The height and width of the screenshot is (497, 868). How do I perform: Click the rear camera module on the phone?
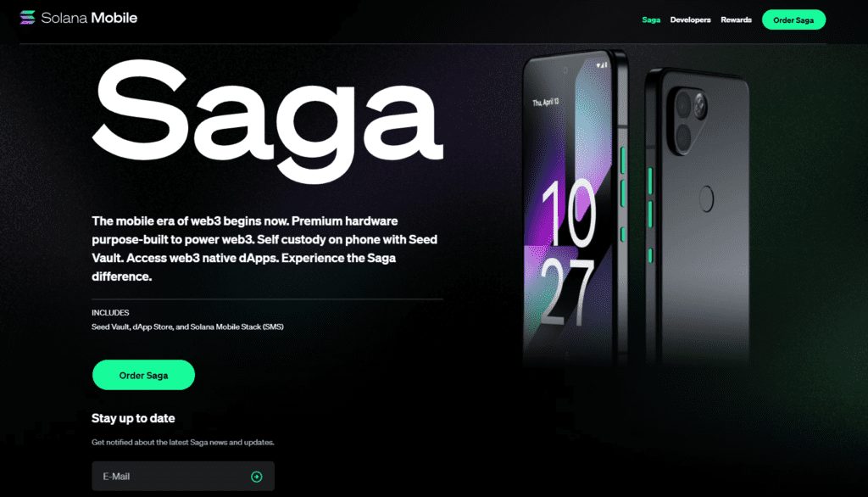point(689,118)
